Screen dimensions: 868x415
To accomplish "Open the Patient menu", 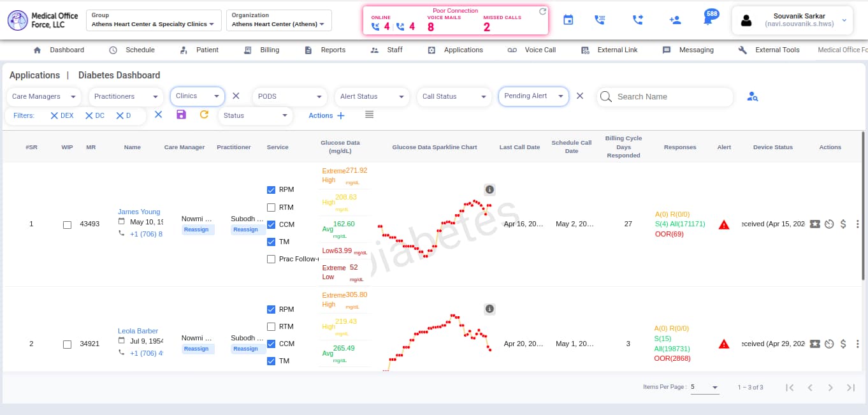I will tap(199, 50).
